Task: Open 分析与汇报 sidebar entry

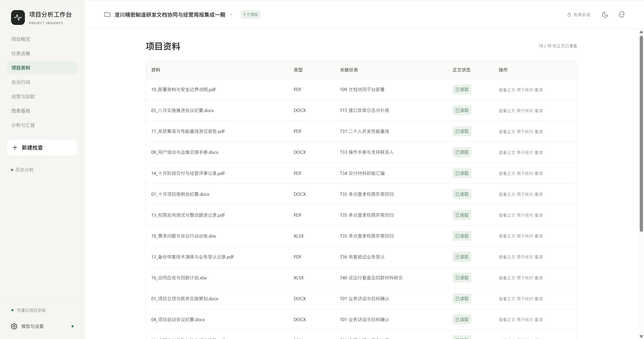Action: tap(42, 125)
